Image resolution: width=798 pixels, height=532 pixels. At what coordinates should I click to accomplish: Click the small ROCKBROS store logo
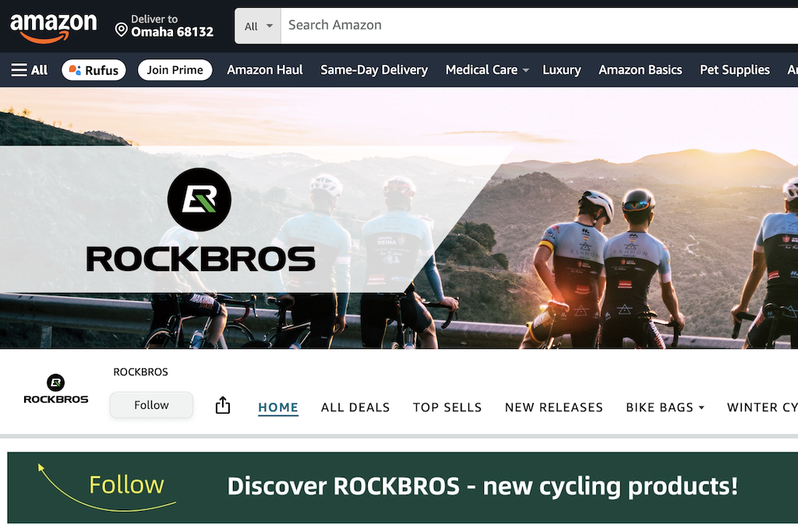coord(56,389)
